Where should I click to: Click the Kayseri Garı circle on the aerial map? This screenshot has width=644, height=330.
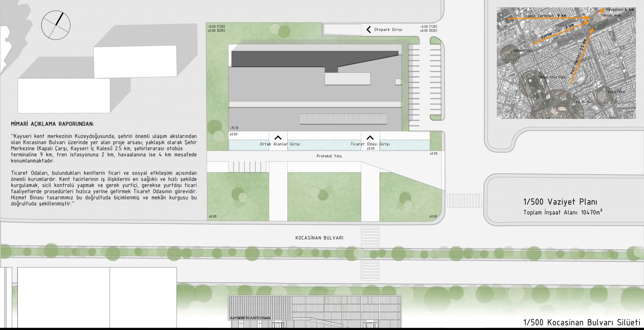click(510, 54)
